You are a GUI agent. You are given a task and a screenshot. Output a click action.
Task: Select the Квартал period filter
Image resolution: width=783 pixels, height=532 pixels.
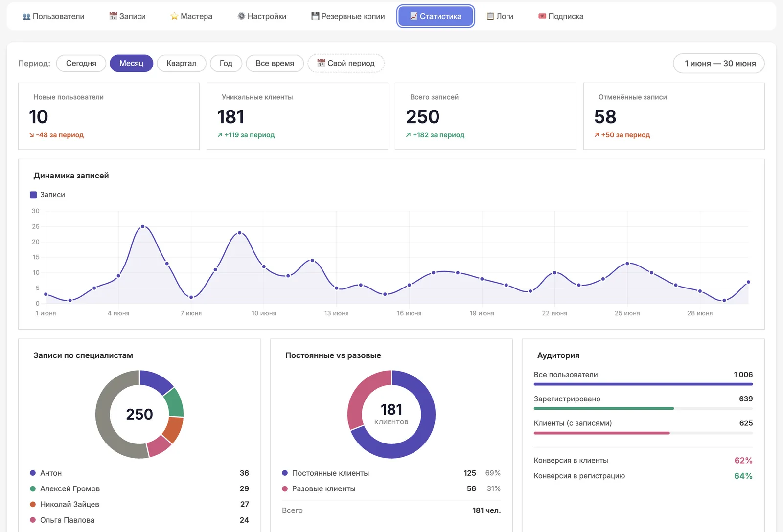[182, 63]
